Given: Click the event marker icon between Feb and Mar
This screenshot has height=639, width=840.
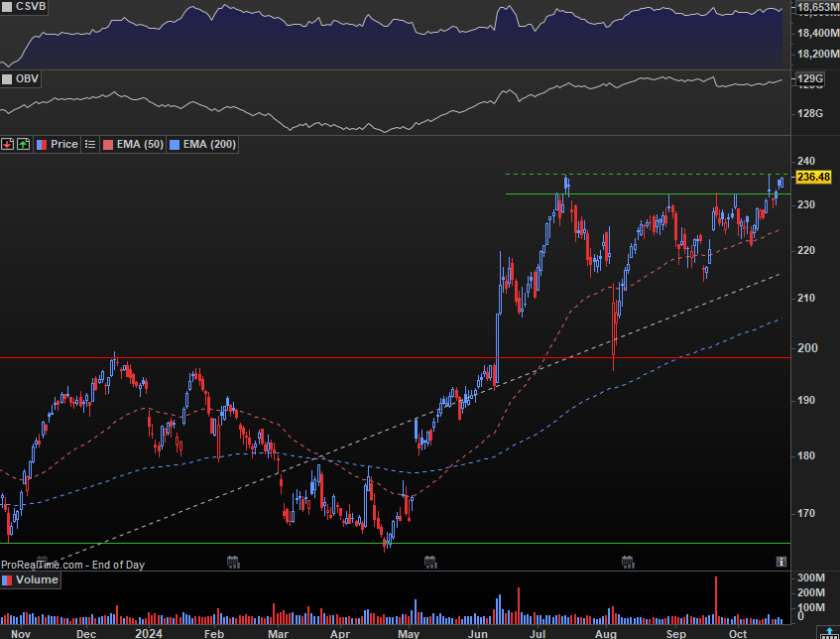Looking at the screenshot, I should pos(233,562).
